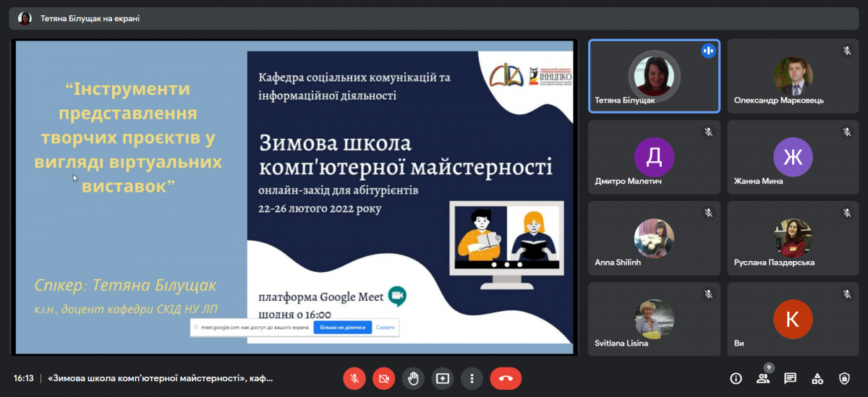Click the 16:13 clock text
Screen dimensions: 868x397
click(x=24, y=378)
